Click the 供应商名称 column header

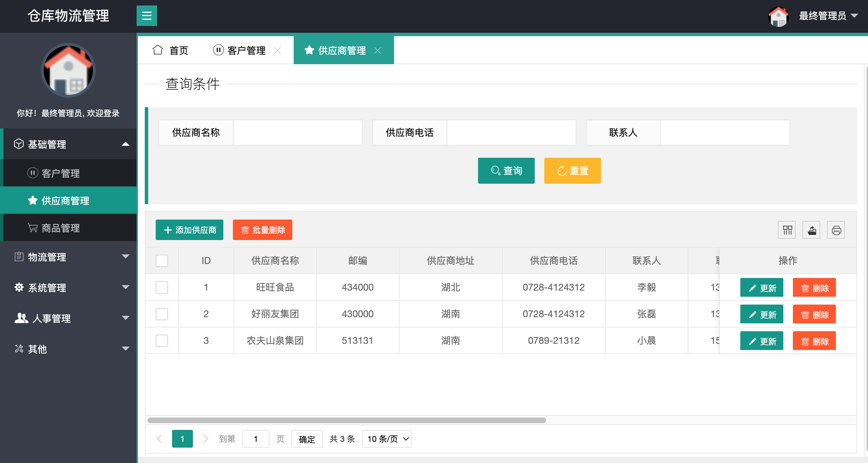point(275,261)
